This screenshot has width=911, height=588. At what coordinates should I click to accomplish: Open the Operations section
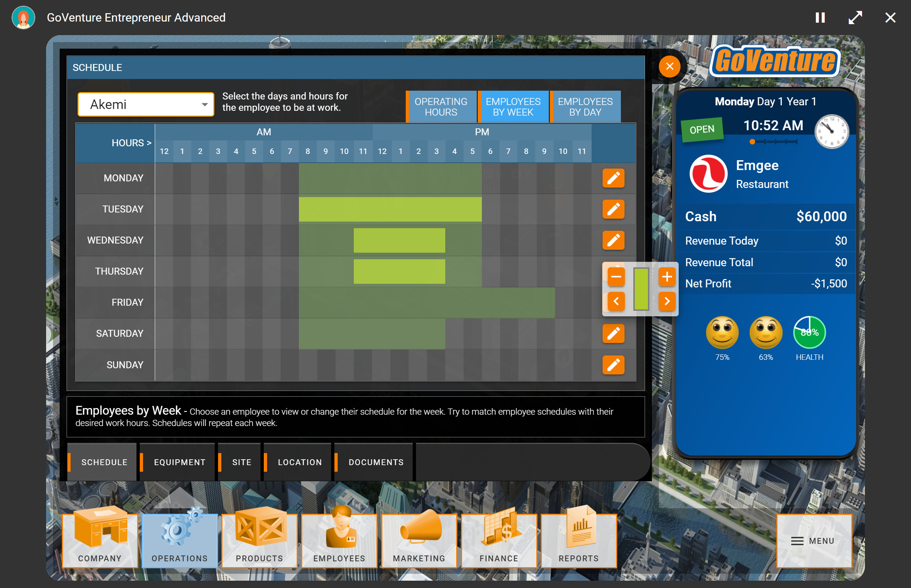pyautogui.click(x=179, y=541)
